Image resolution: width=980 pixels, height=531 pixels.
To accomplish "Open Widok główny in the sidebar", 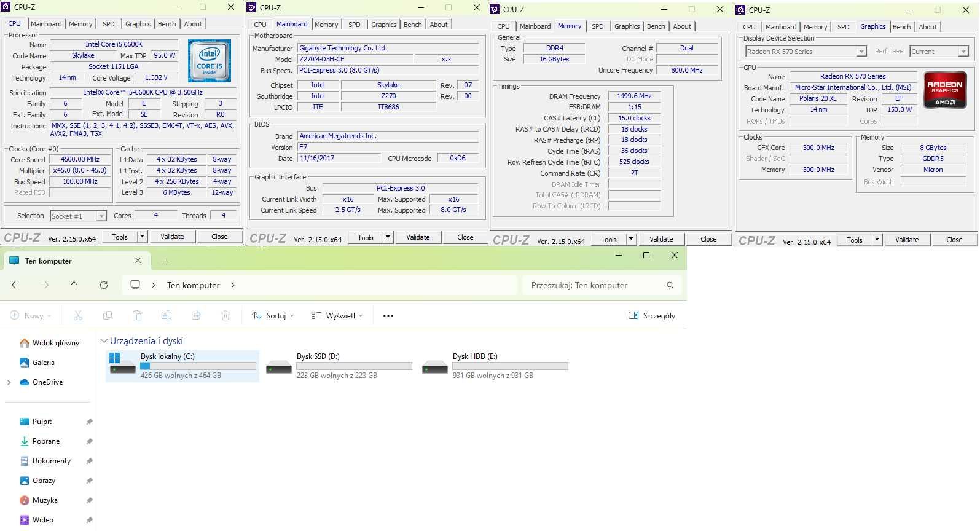I will [49, 343].
